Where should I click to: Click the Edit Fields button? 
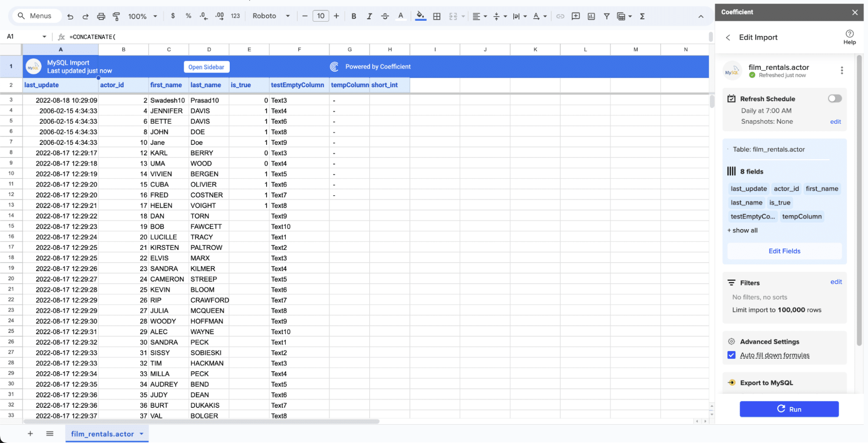784,251
